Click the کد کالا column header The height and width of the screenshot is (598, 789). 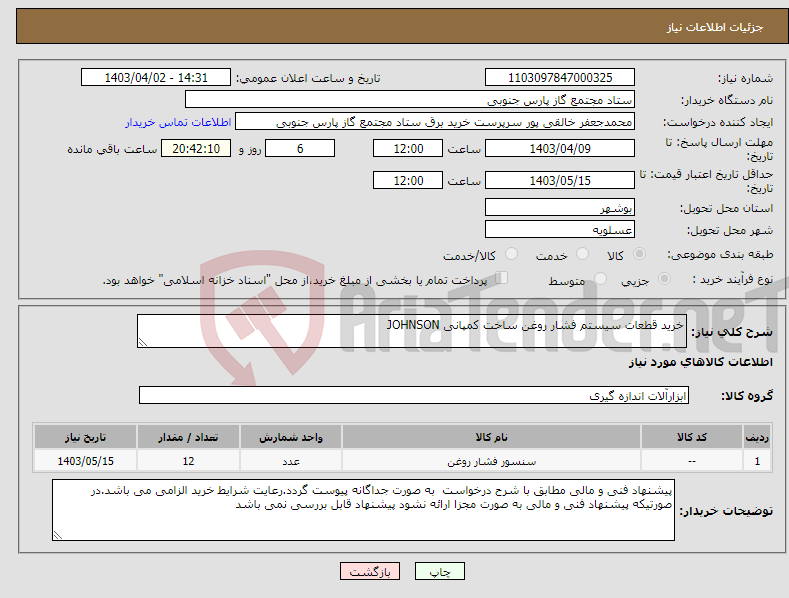pos(692,437)
